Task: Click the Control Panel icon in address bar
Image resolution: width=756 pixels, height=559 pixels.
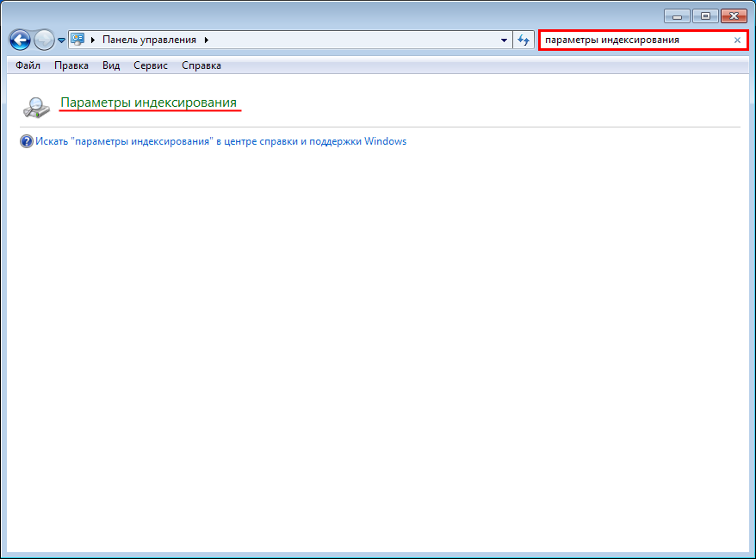Action: [77, 40]
